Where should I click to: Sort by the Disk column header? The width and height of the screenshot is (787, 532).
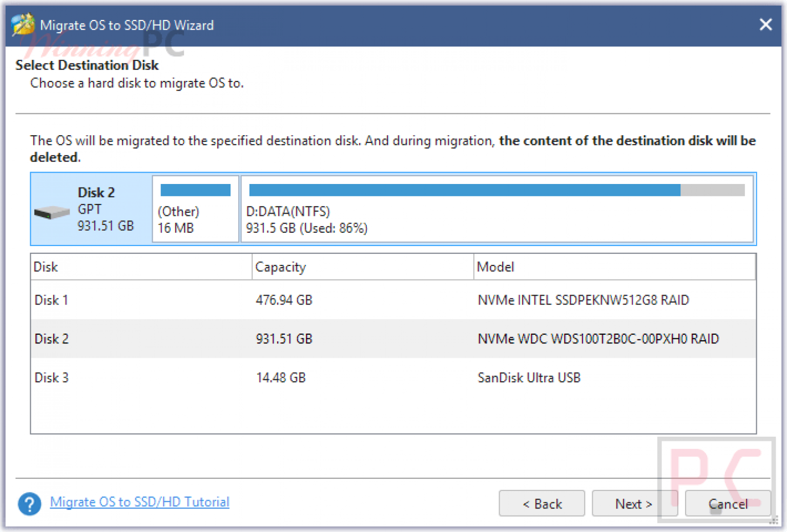coord(141,267)
